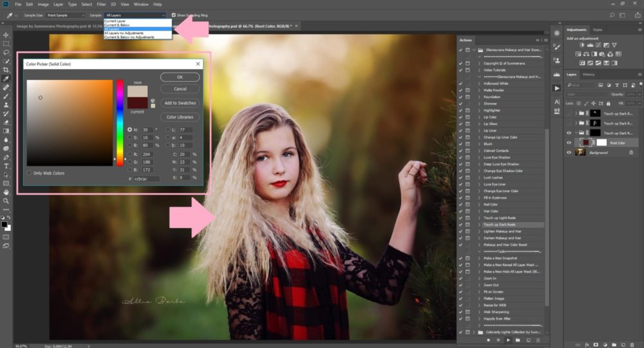This screenshot has height=348, width=644.
Task: Open Actions play icon in collapsed dock
Action: pos(557,88)
